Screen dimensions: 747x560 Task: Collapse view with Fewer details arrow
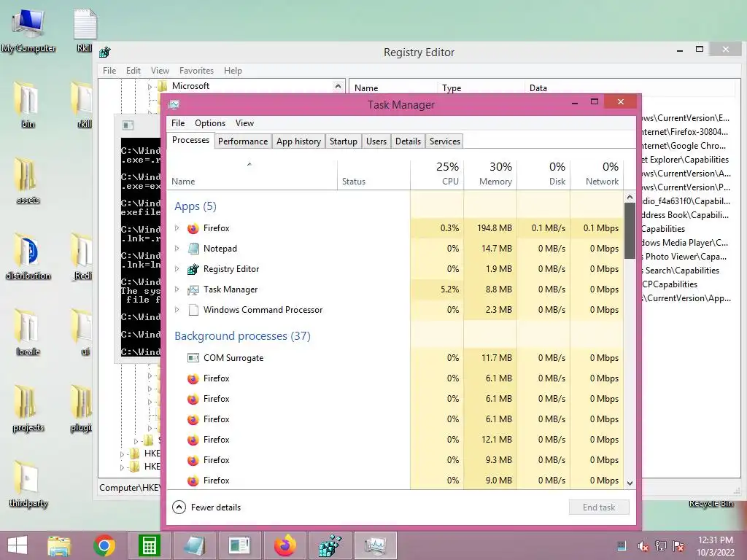click(179, 507)
